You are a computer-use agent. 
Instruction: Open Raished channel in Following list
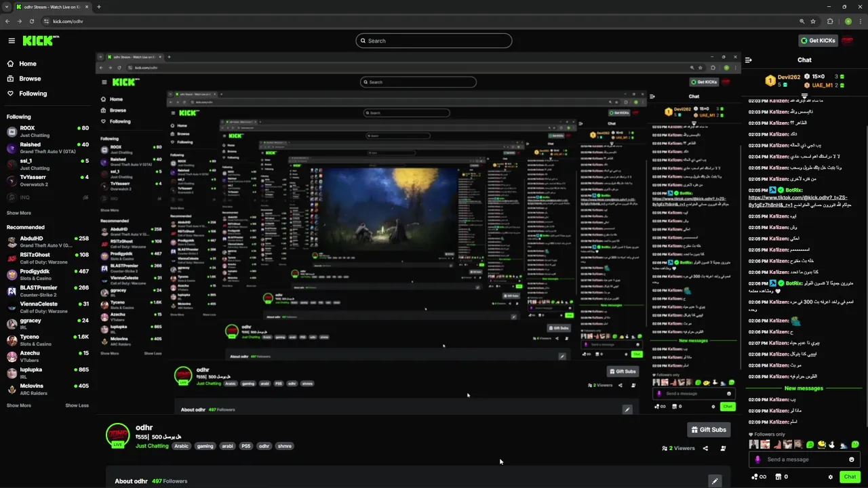coord(47,147)
